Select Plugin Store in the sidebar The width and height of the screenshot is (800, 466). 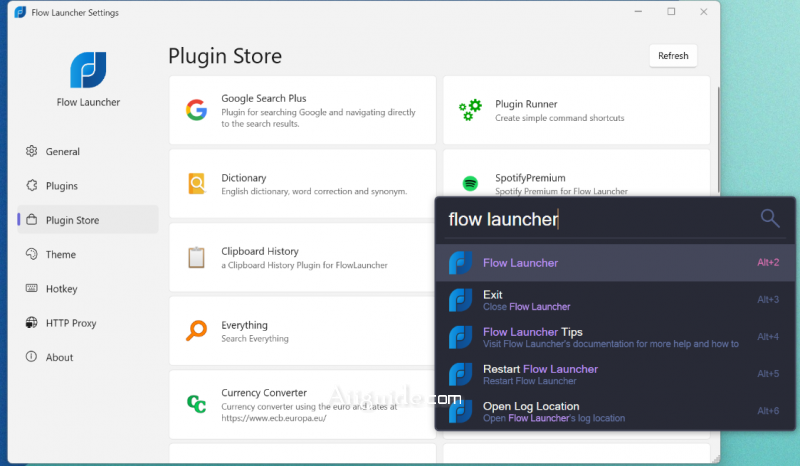point(88,219)
